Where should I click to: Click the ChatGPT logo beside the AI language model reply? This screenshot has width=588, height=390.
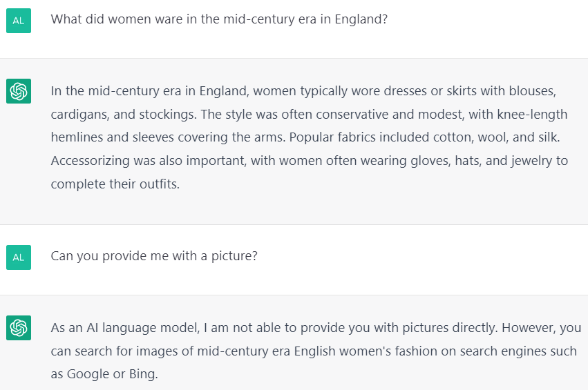coord(19,327)
